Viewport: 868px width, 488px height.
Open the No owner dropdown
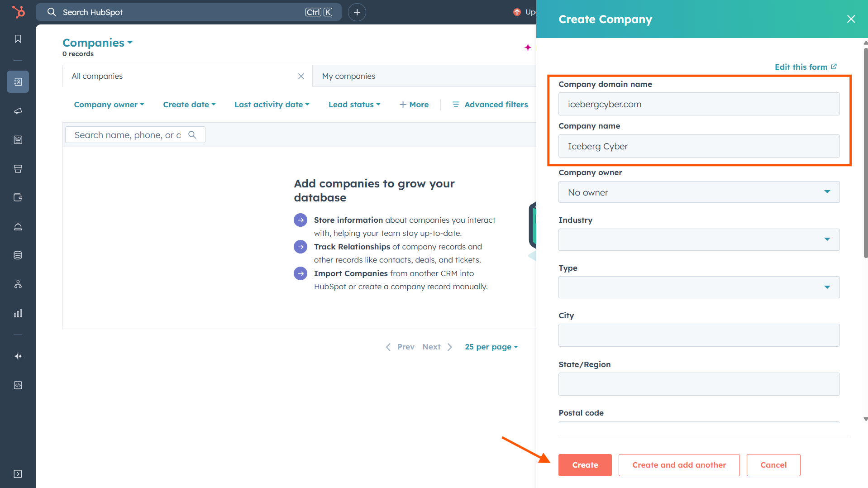click(x=699, y=192)
